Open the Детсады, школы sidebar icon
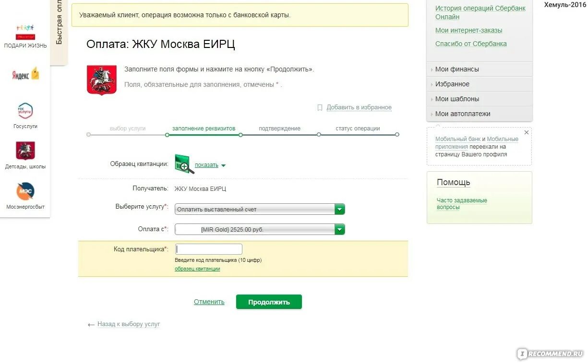Image resolution: width=588 pixels, height=364 pixels. 25,151
